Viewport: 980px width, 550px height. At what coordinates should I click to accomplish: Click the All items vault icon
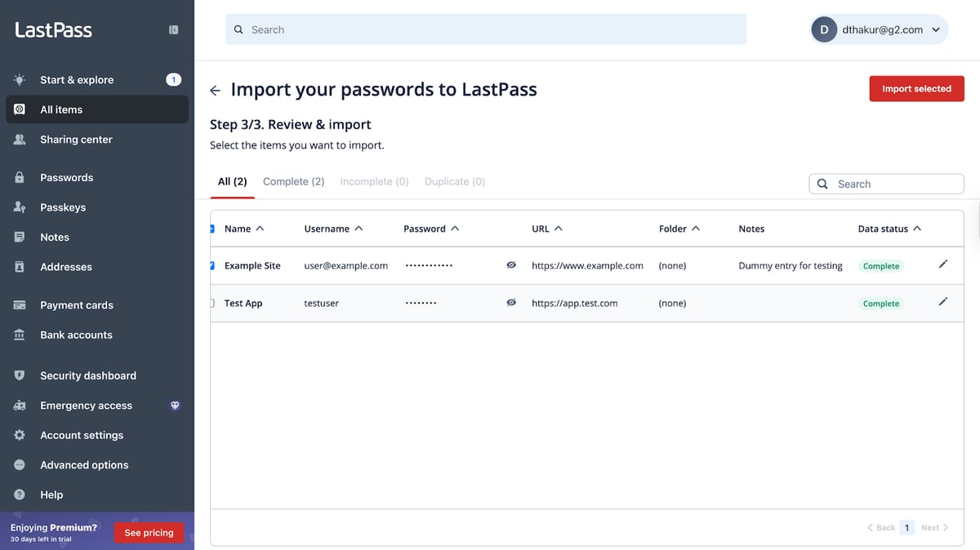(20, 109)
